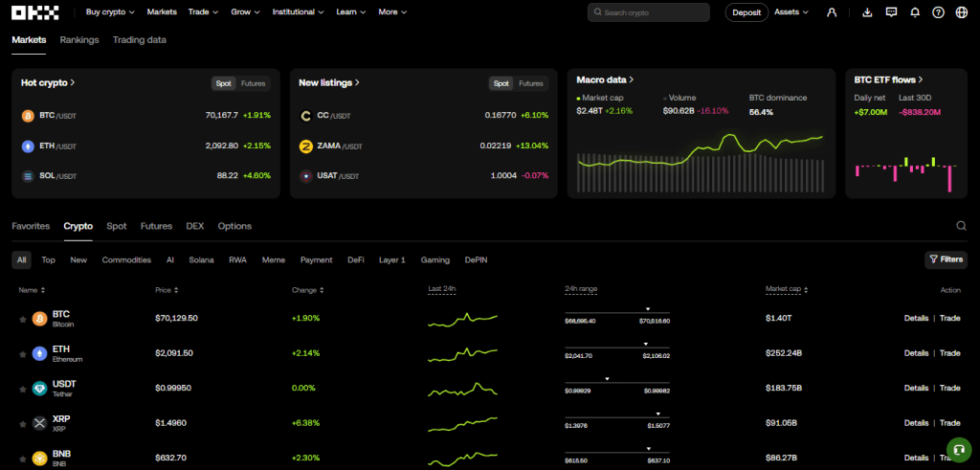Switch to the Trading data tab
Image resolution: width=980 pixels, height=470 pixels.
click(x=140, y=40)
